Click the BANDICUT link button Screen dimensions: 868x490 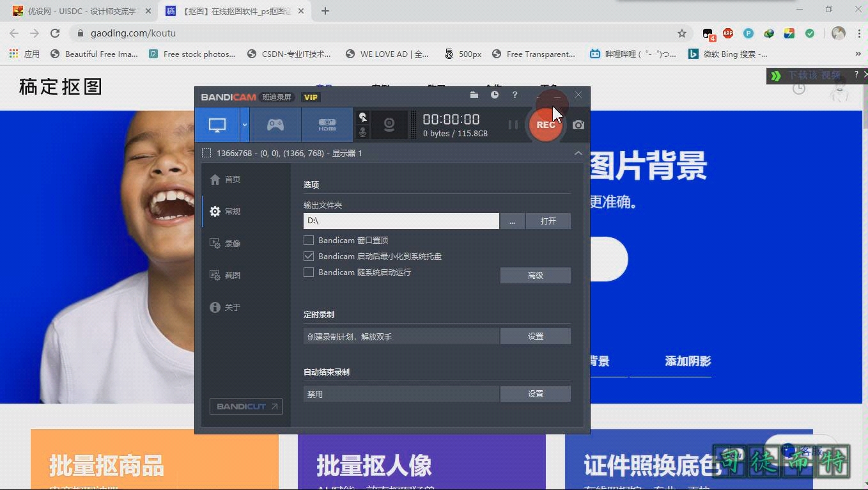(246, 406)
